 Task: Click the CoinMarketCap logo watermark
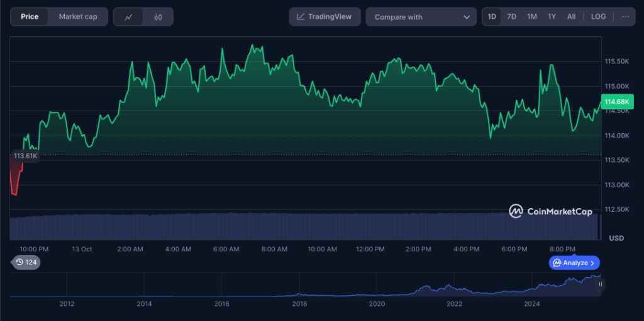(x=550, y=212)
